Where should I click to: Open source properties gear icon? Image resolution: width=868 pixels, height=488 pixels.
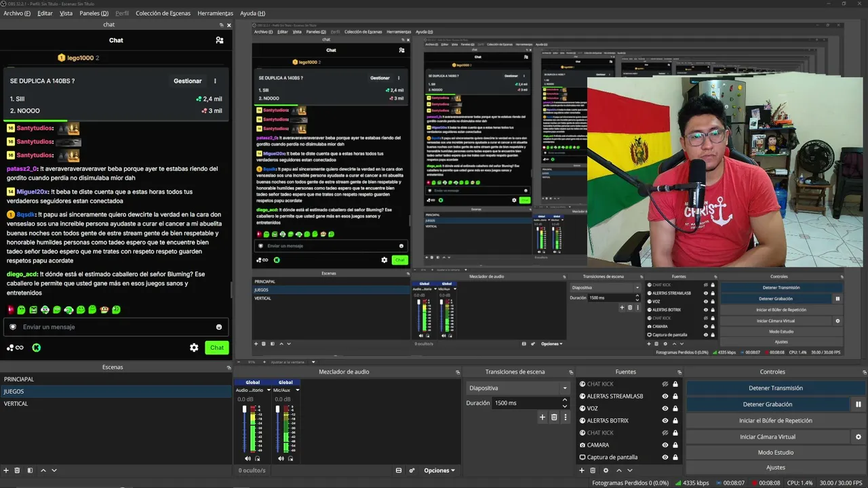click(606, 470)
